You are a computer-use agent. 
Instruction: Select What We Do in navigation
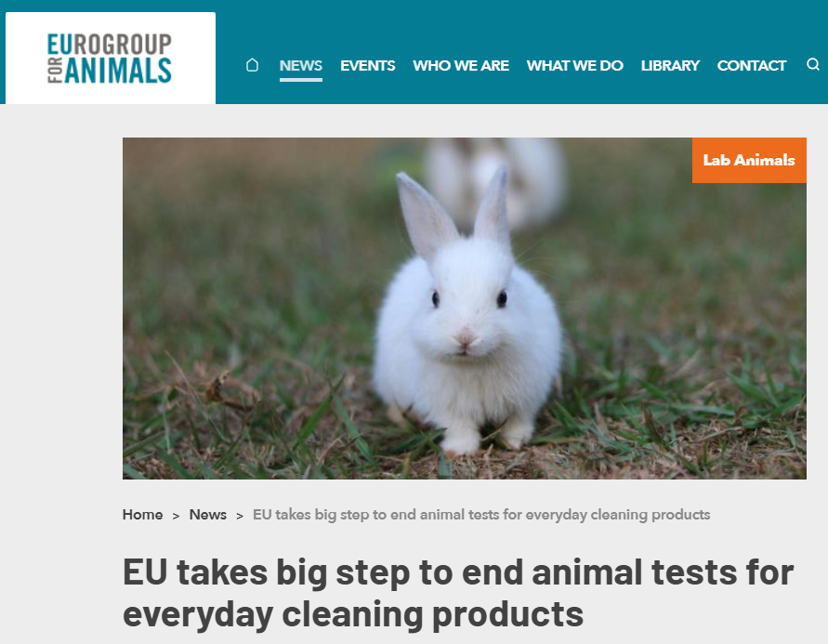(574, 65)
